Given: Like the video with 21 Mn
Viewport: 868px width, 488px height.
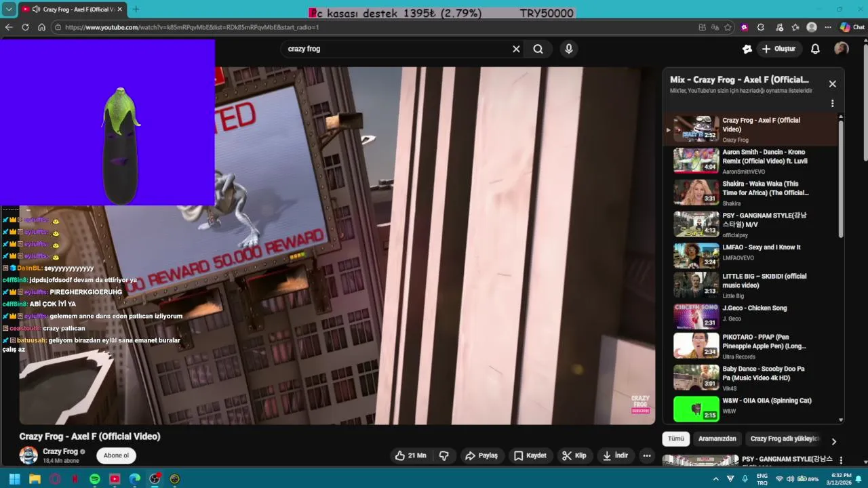Looking at the screenshot, I should click(x=412, y=455).
